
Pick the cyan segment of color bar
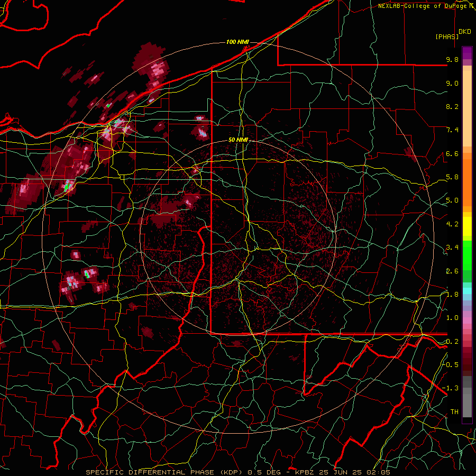point(467,290)
